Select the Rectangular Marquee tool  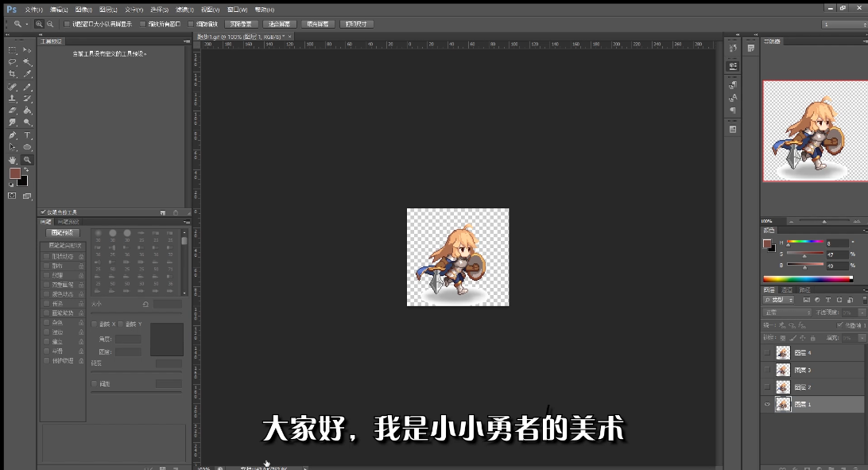[x=12, y=50]
